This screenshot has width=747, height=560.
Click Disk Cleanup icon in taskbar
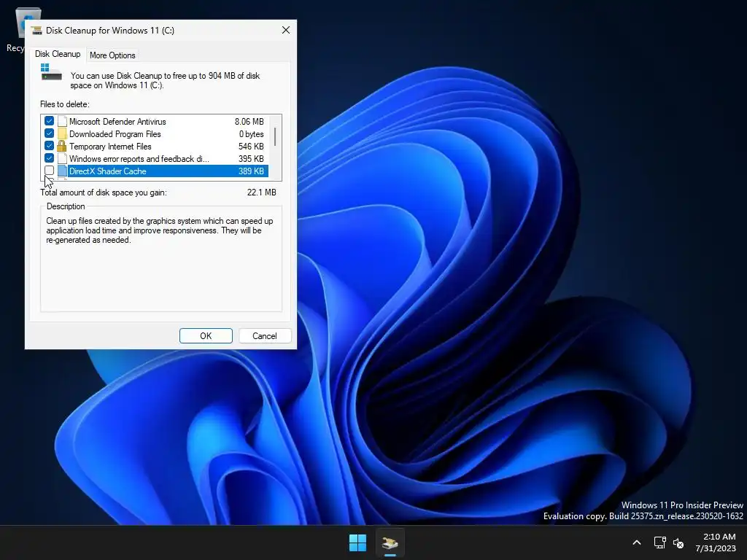coord(390,542)
